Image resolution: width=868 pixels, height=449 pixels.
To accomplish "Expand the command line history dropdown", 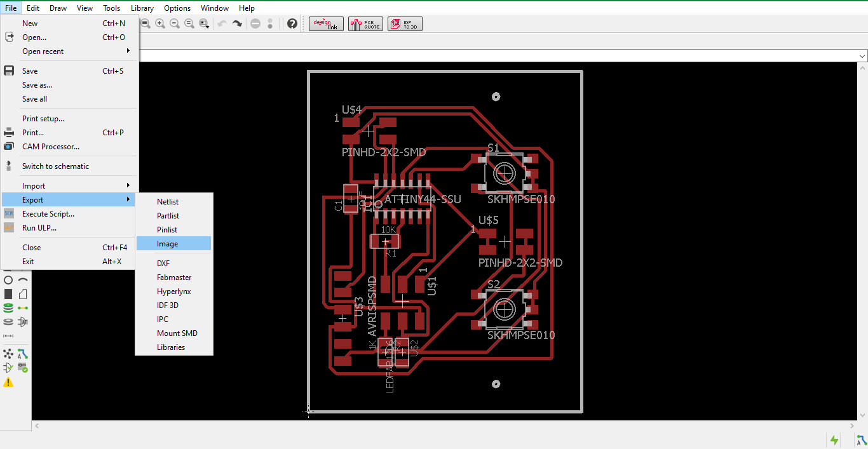I will coord(862,56).
